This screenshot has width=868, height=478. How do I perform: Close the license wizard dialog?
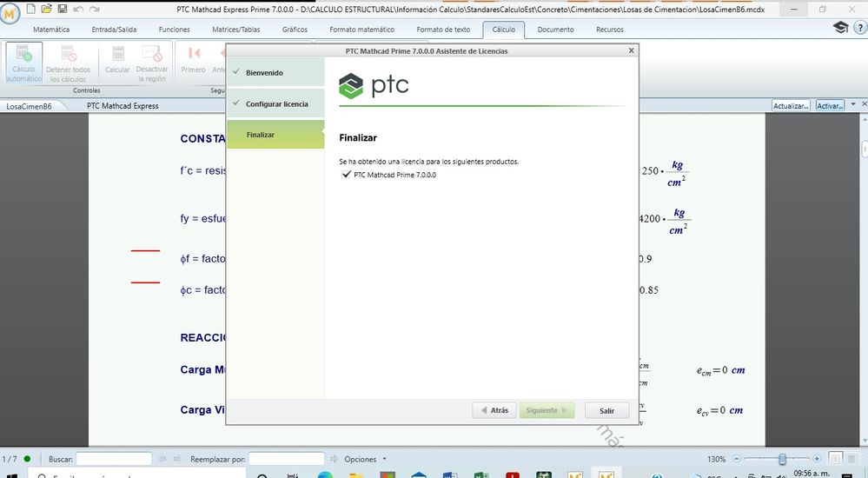click(631, 50)
